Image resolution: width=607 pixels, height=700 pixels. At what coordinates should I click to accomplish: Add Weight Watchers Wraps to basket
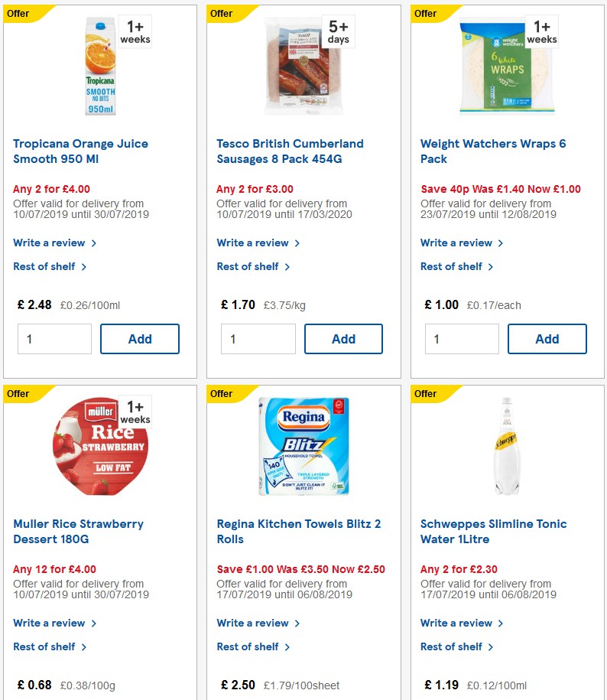547,339
